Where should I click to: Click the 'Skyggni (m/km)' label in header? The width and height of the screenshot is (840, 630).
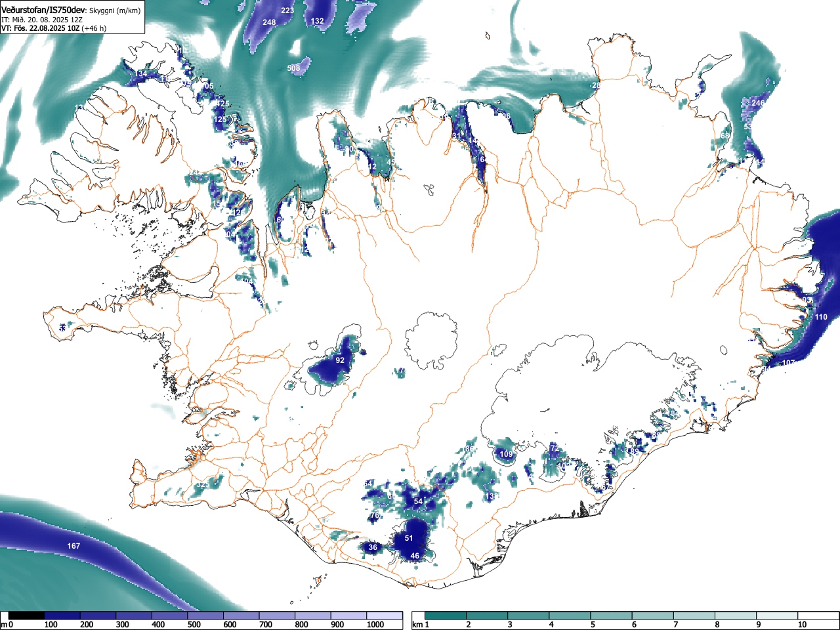[x=114, y=11]
